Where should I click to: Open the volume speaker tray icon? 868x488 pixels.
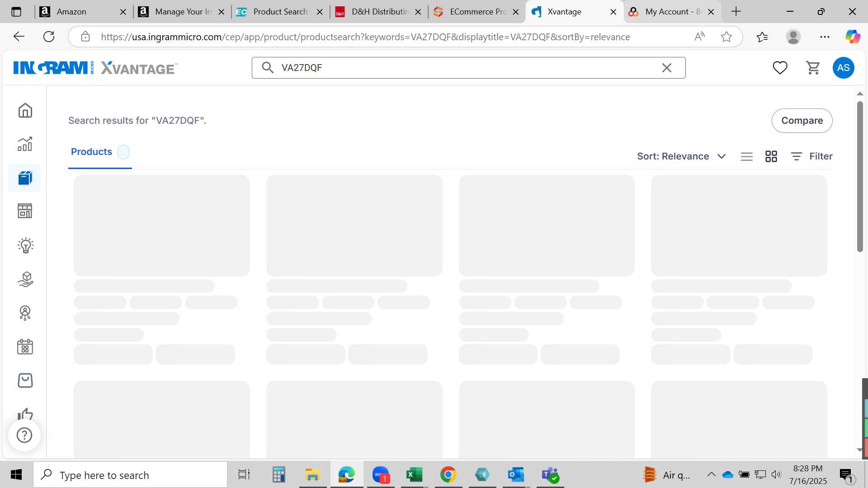(776, 474)
